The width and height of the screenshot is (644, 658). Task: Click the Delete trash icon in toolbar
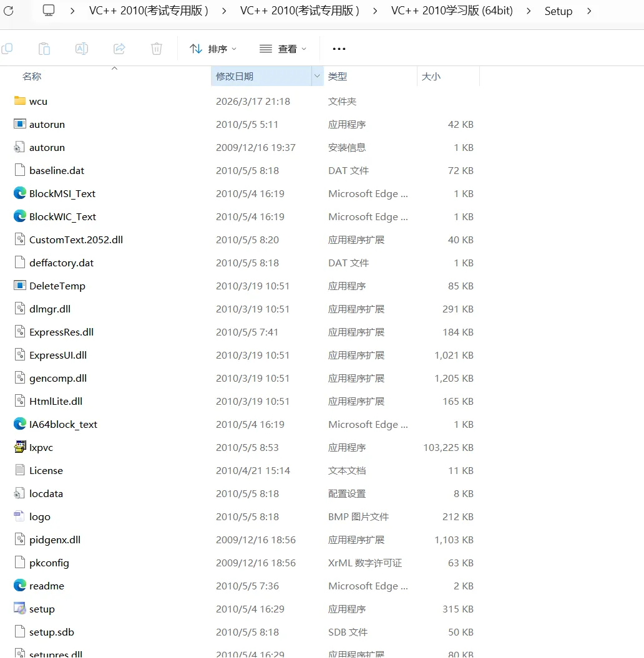pyautogui.click(x=157, y=49)
